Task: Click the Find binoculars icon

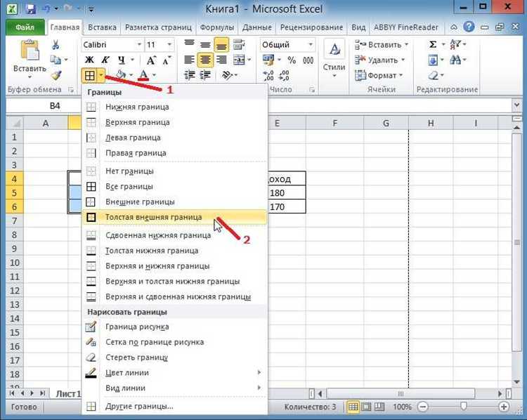Action: pos(455,60)
